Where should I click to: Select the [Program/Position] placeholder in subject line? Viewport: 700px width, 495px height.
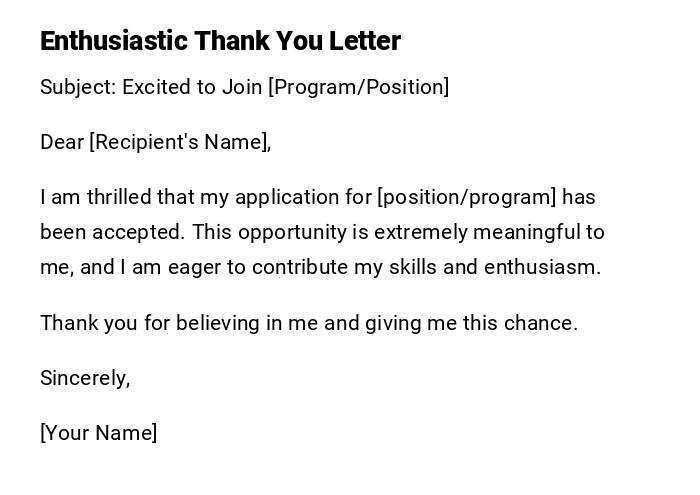pos(358,87)
